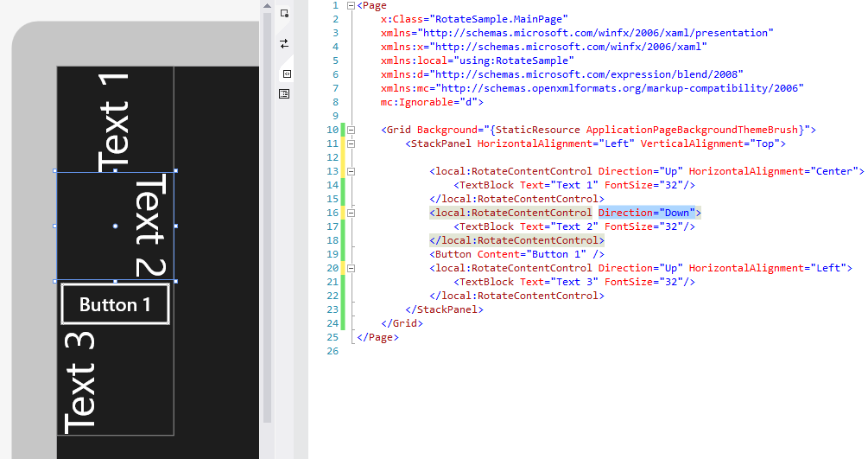Click the designer scrollbar up arrow
The image size is (868, 459).
coord(268,6)
